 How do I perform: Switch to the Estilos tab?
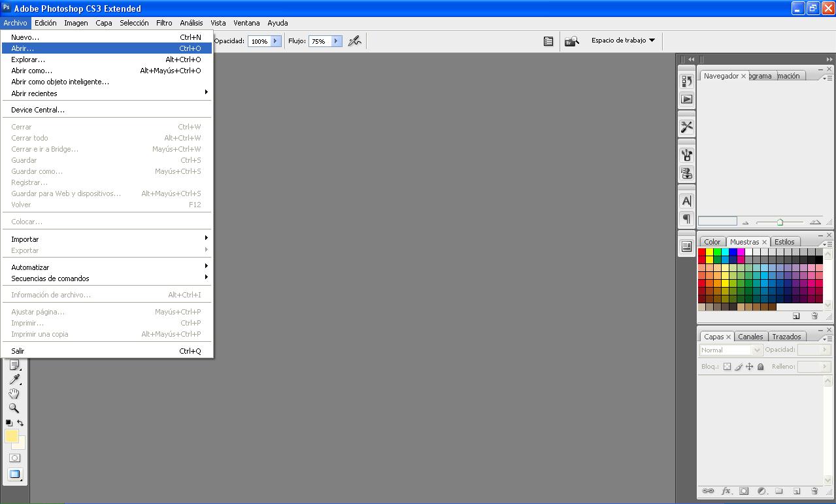click(784, 242)
